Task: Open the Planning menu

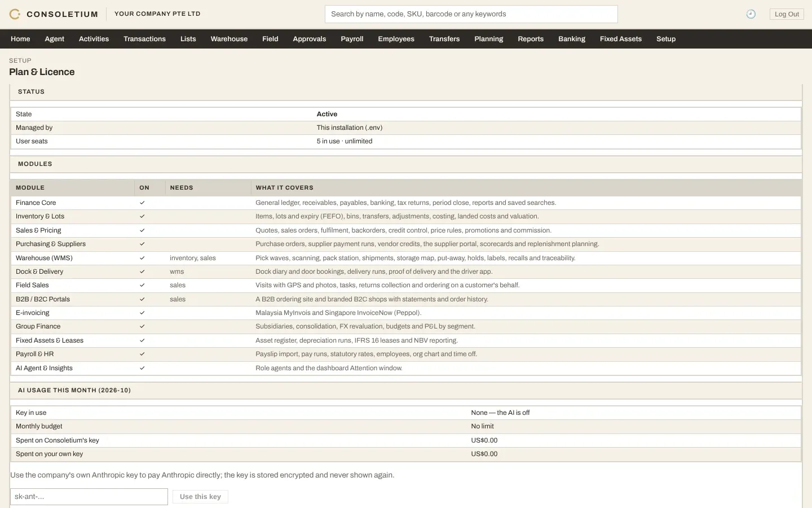Action: pos(489,39)
